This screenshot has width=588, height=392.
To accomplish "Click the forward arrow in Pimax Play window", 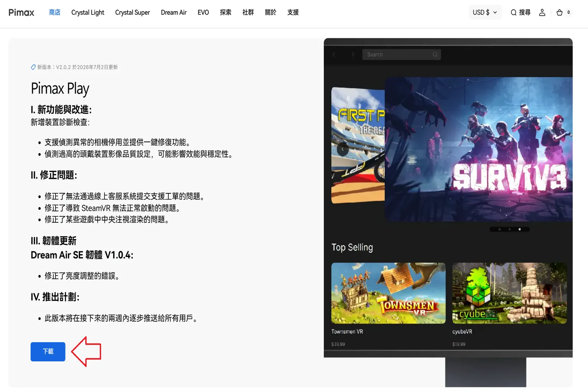I will point(353,54).
